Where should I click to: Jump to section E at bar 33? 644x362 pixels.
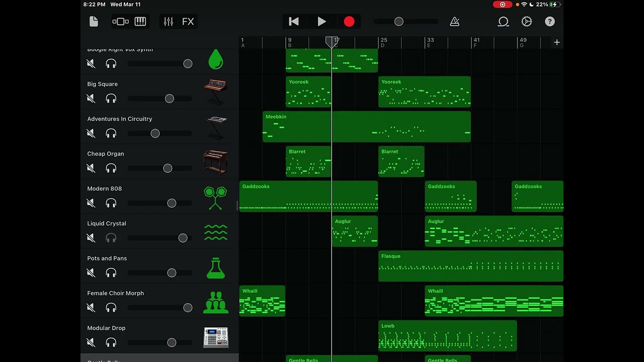(430, 43)
